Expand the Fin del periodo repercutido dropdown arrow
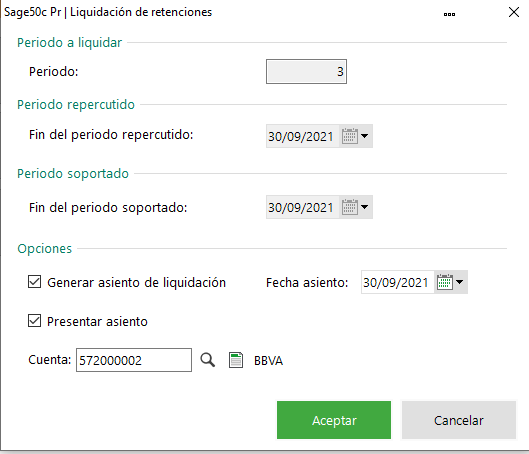 click(364, 136)
